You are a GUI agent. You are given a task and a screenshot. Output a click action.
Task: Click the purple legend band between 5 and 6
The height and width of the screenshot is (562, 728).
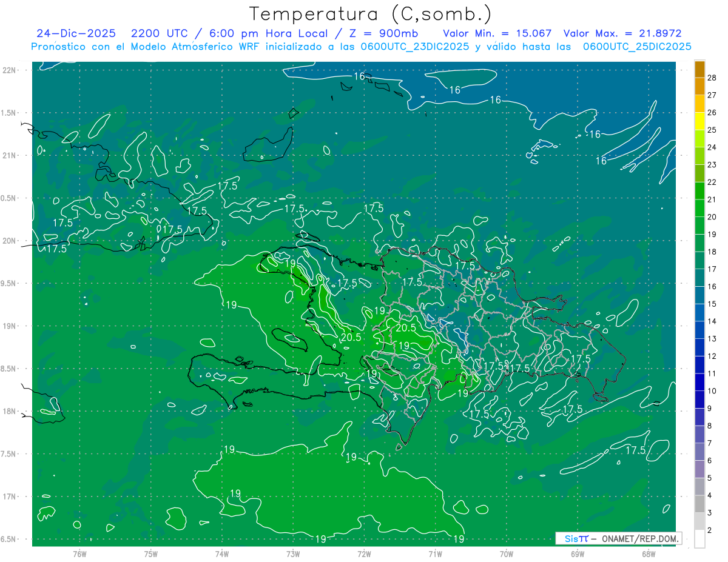click(699, 469)
